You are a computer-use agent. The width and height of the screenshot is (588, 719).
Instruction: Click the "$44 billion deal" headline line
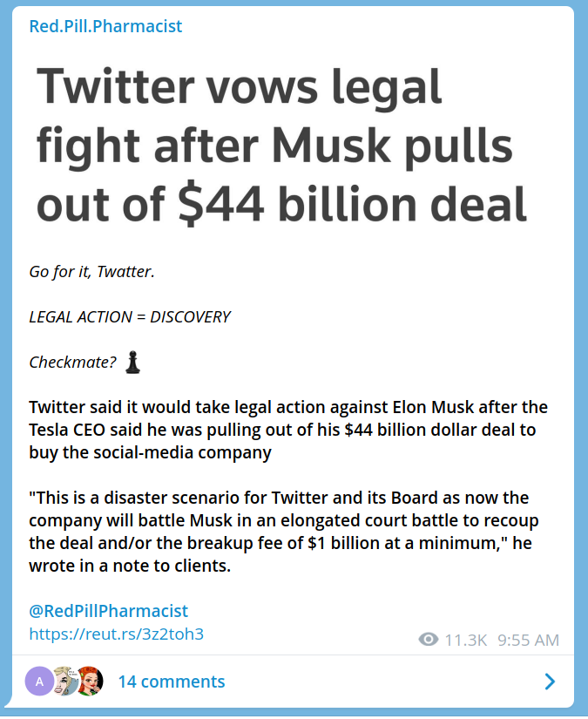[x=281, y=202]
